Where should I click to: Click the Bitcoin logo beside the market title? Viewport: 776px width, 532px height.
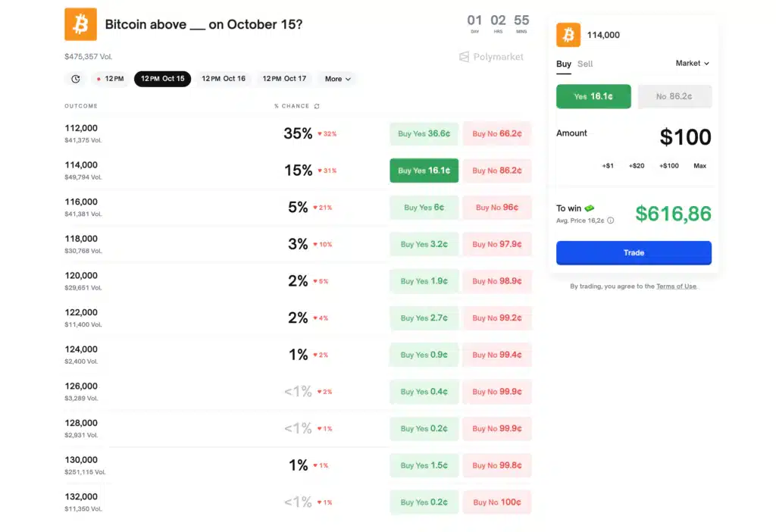[80, 23]
